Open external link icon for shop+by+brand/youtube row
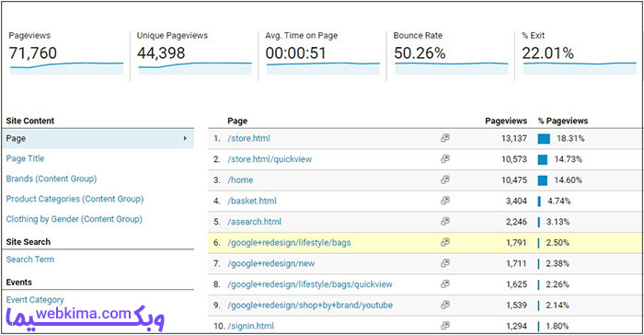Screen dimensions: 644x335 444,305
